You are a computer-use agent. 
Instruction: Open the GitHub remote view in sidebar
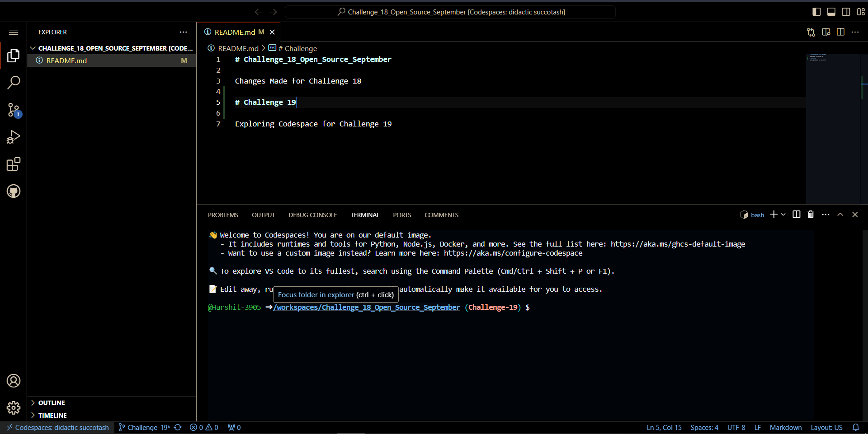pos(14,191)
